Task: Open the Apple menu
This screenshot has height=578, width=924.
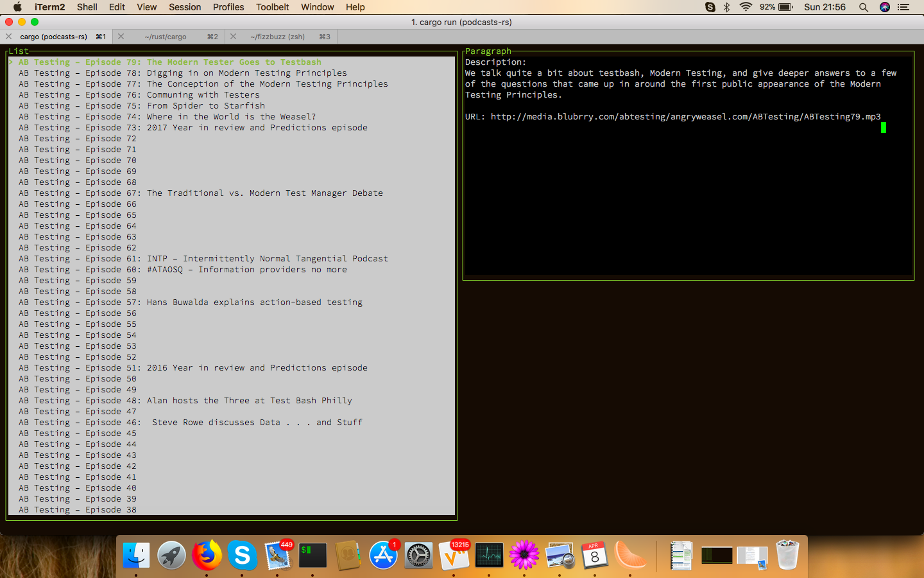Action: [17, 7]
